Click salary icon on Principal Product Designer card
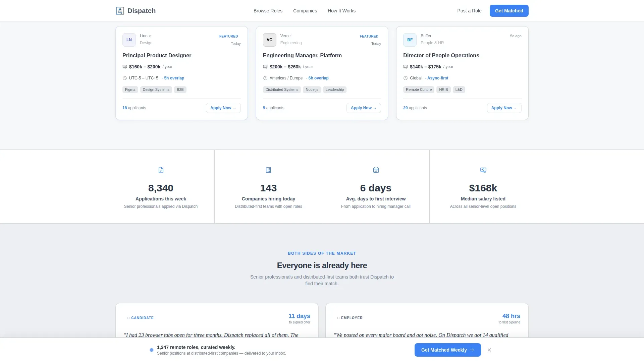 tap(125, 67)
